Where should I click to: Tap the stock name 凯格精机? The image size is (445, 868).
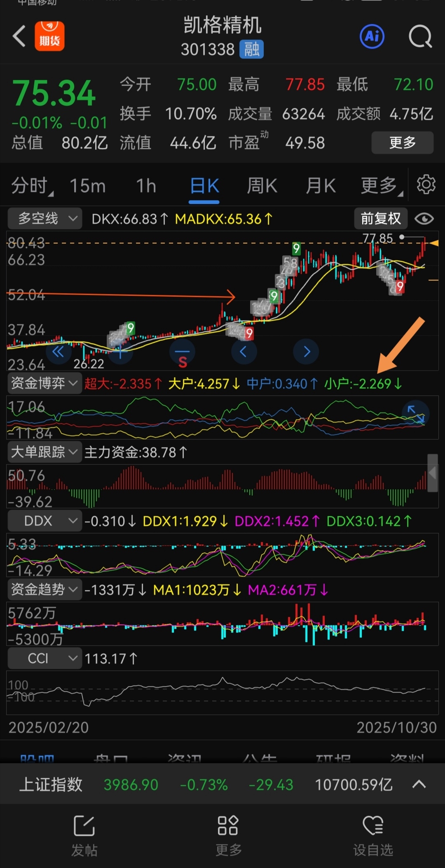click(222, 25)
